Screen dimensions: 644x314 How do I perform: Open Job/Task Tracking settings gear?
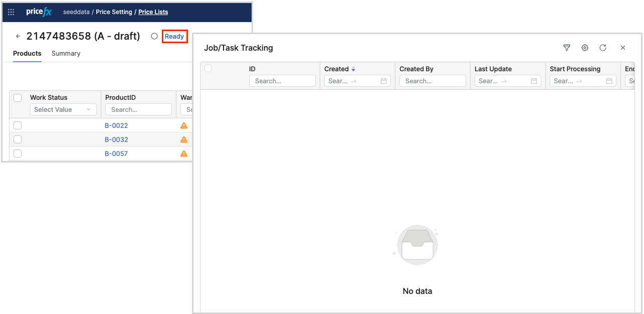point(585,48)
